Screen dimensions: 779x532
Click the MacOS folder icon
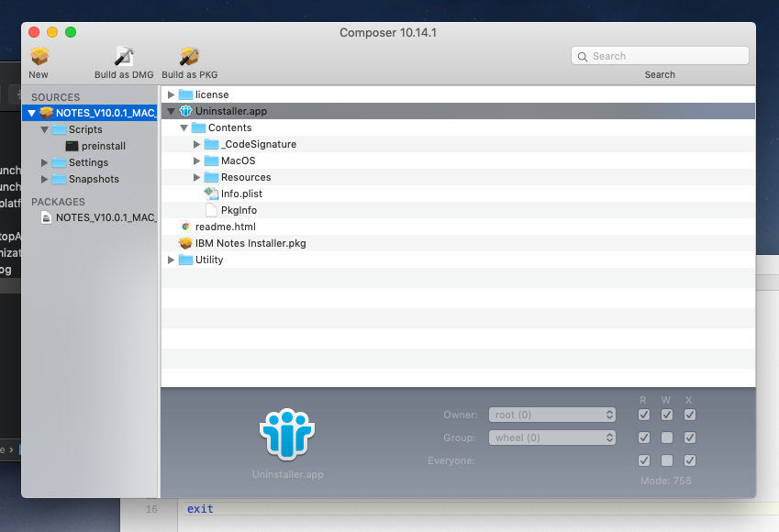[211, 161]
